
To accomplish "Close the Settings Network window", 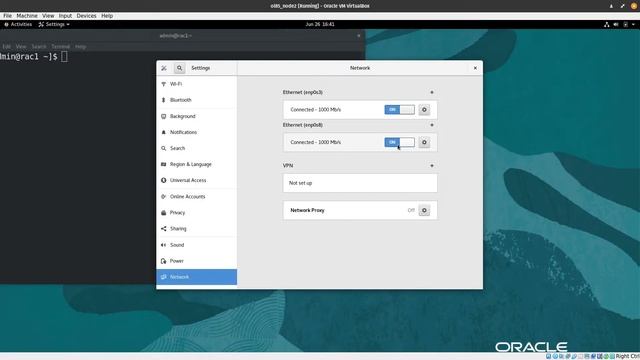I will (475, 68).
